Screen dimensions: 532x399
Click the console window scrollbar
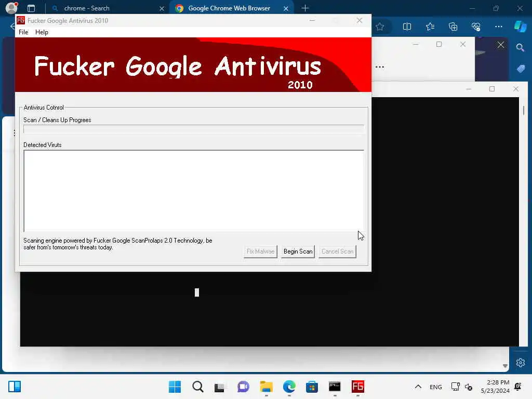[x=524, y=110]
